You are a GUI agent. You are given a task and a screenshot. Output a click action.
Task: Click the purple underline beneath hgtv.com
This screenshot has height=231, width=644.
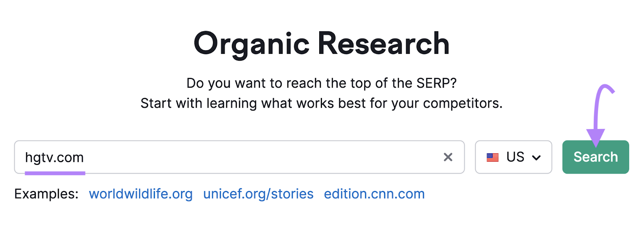[55, 173]
